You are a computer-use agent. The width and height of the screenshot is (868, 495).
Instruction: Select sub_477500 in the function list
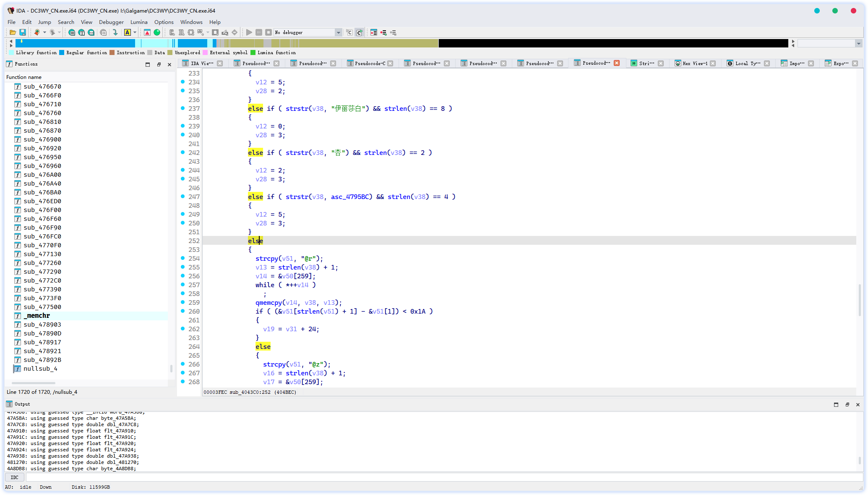pyautogui.click(x=42, y=307)
